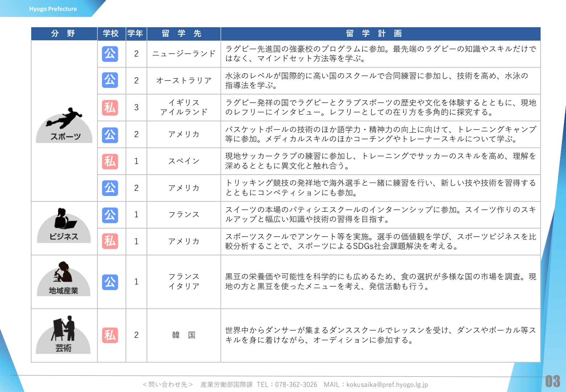
Task: Click grade 2 in the ニュージーランド row
Action: click(x=136, y=54)
